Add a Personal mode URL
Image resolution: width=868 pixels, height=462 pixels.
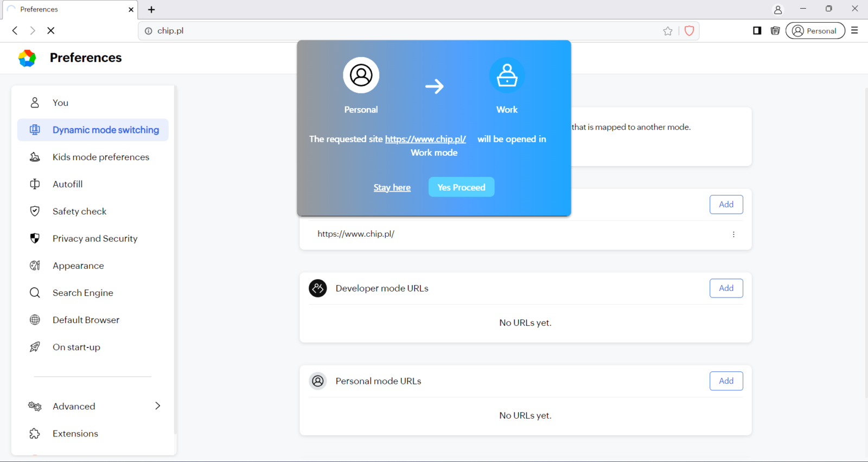(726, 381)
